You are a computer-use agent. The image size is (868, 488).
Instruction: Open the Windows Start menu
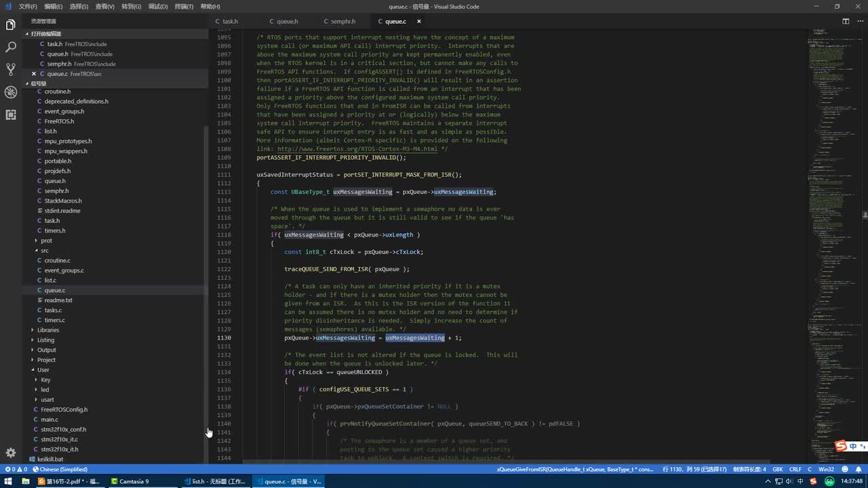tap(7, 481)
